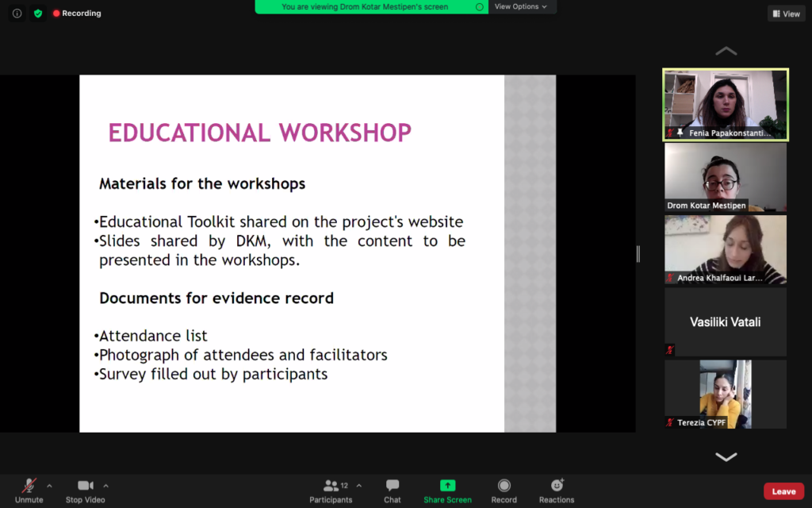This screenshot has width=812, height=508.
Task: Click the 'Slides shared by DKM' bullet line
Action: pyautogui.click(x=280, y=241)
